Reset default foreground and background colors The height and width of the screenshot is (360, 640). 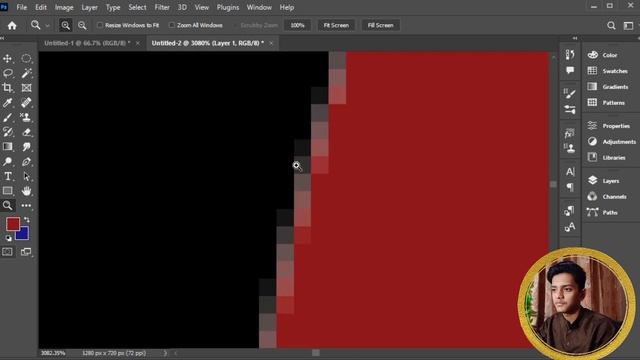point(9,238)
